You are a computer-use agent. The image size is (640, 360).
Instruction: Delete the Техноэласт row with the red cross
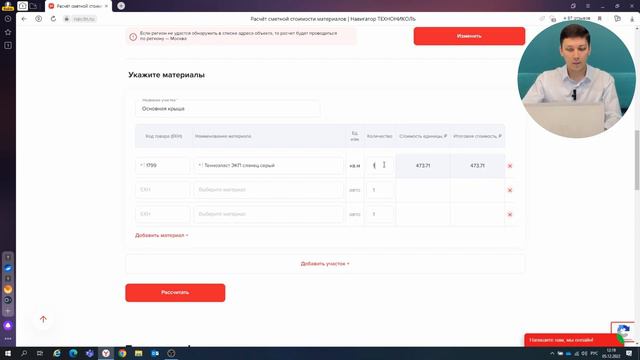(x=510, y=166)
